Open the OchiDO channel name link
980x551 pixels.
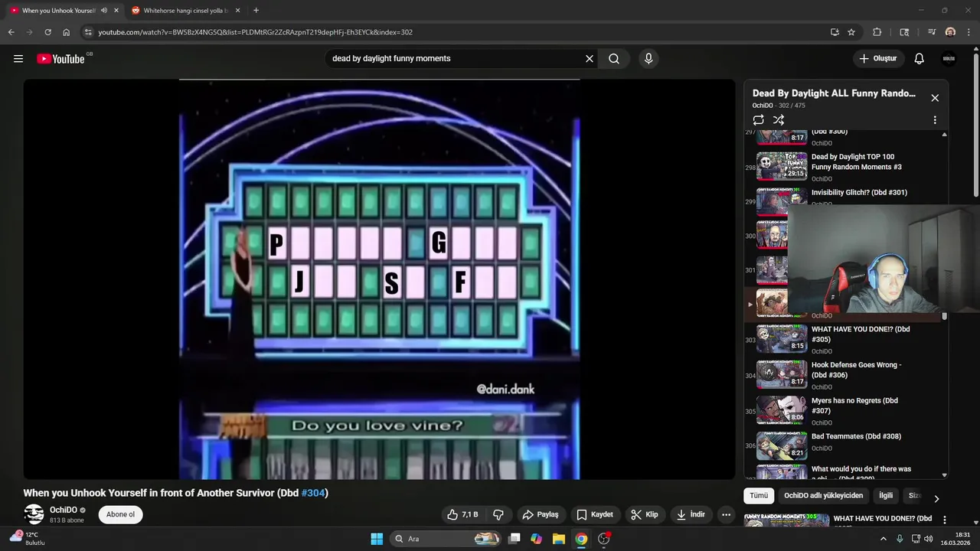[64, 510]
